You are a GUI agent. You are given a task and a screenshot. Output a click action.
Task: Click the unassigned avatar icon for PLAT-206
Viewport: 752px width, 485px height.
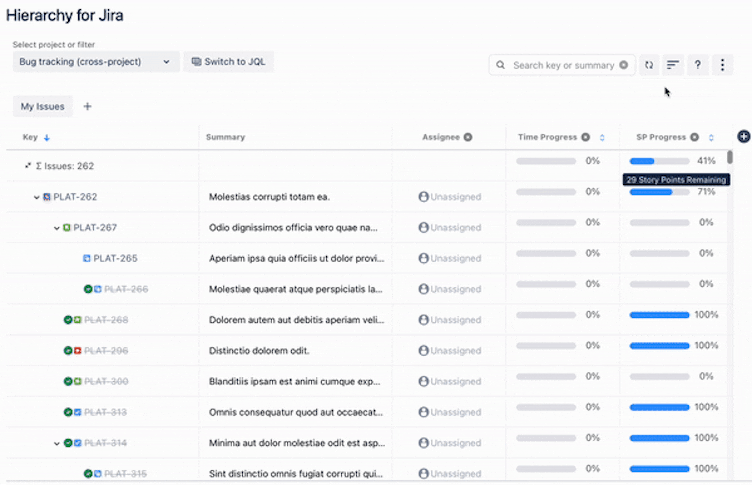point(423,351)
